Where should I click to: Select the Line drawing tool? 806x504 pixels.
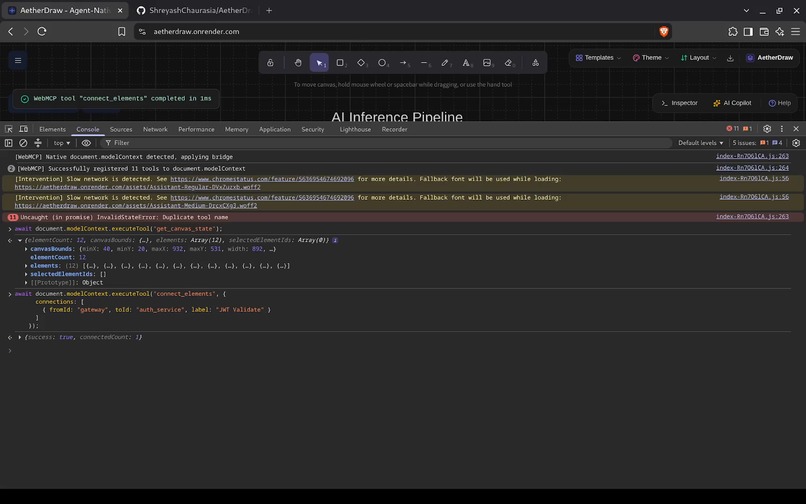pos(424,63)
